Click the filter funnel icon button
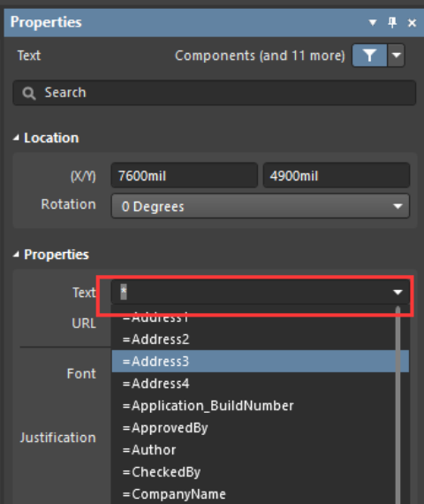This screenshot has height=504, width=424. pyautogui.click(x=369, y=56)
